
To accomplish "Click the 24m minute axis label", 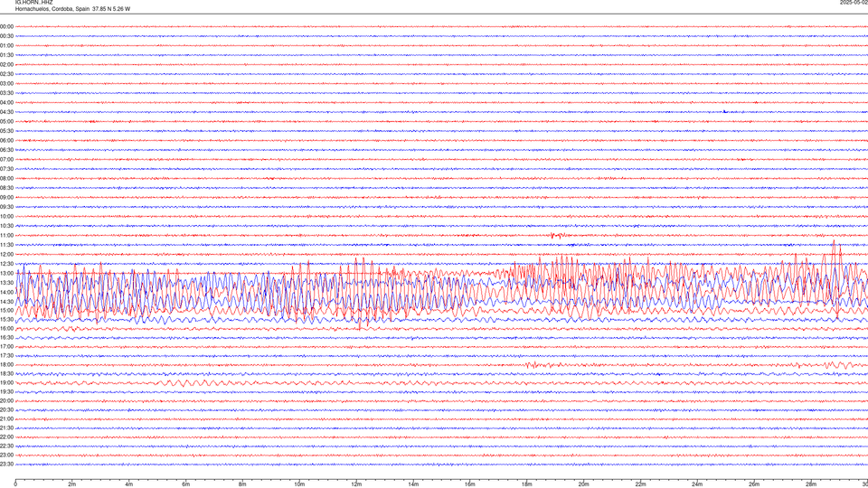I will (697, 484).
